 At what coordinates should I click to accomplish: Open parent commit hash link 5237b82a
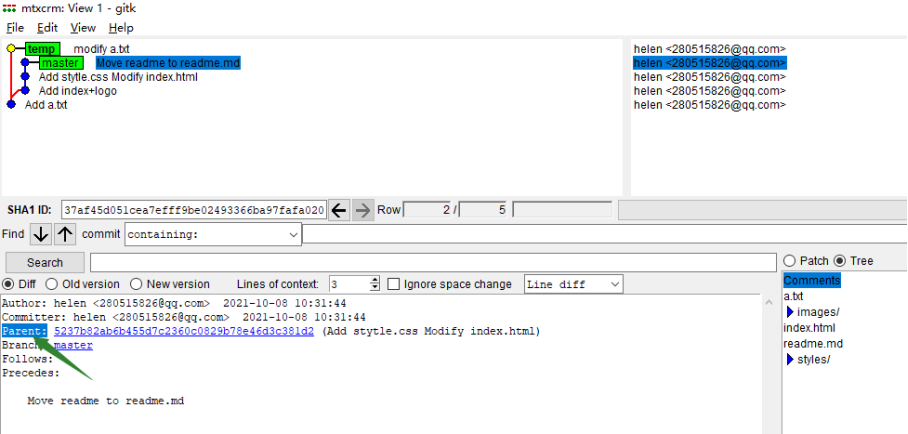184,331
